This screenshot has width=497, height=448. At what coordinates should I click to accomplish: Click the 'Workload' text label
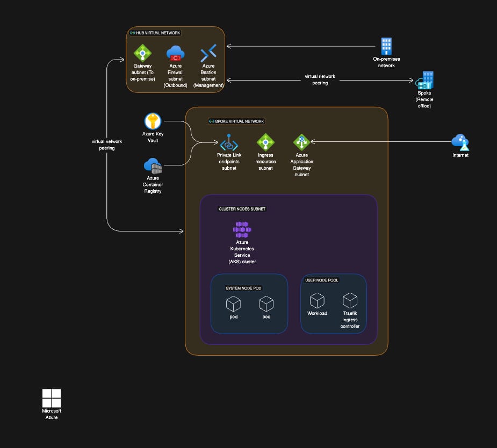click(x=317, y=313)
